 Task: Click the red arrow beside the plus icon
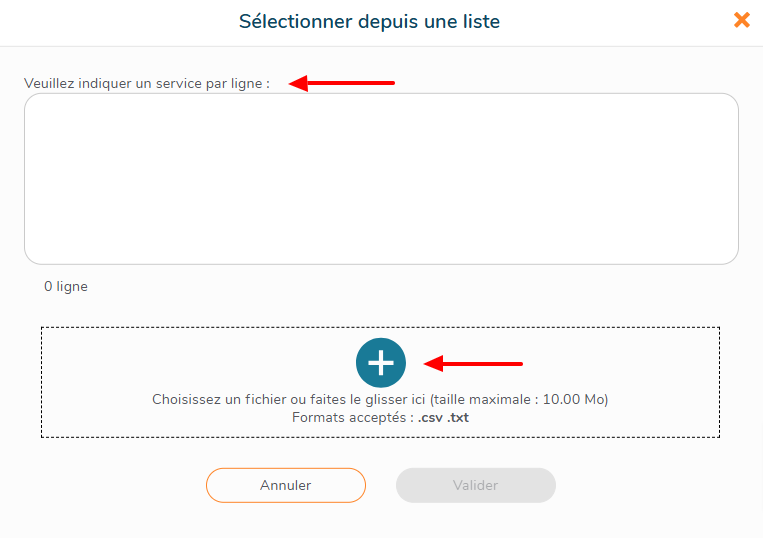point(474,363)
